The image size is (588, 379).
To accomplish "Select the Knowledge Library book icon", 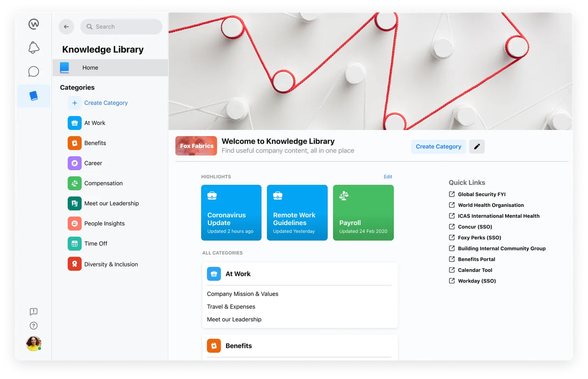I will tap(34, 96).
